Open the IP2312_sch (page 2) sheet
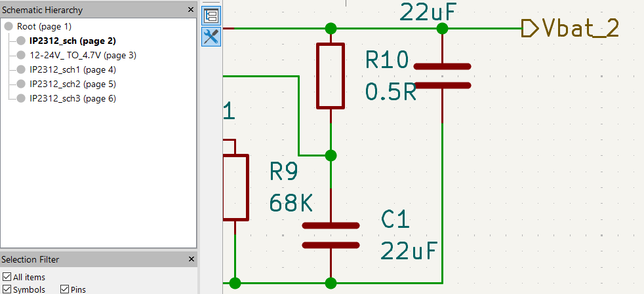The width and height of the screenshot is (644, 294). tap(73, 41)
